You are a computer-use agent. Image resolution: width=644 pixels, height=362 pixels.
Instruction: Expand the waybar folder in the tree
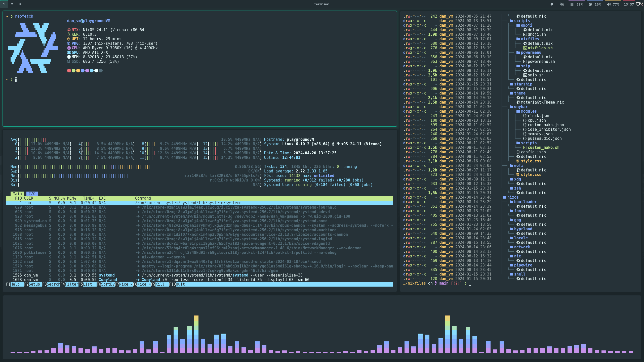click(x=518, y=107)
